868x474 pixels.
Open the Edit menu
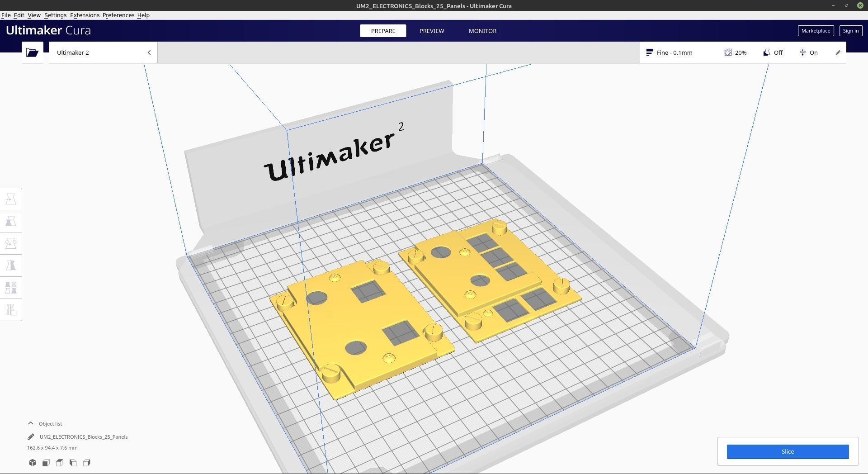point(19,15)
